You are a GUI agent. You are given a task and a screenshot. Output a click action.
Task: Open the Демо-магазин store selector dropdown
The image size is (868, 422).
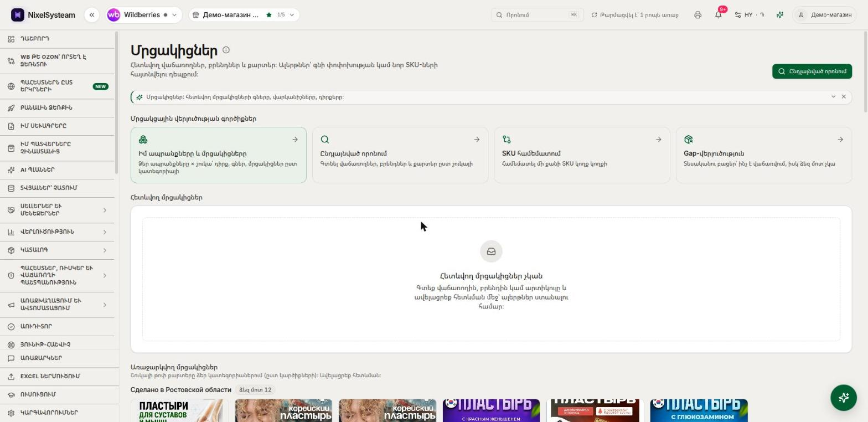(x=244, y=15)
